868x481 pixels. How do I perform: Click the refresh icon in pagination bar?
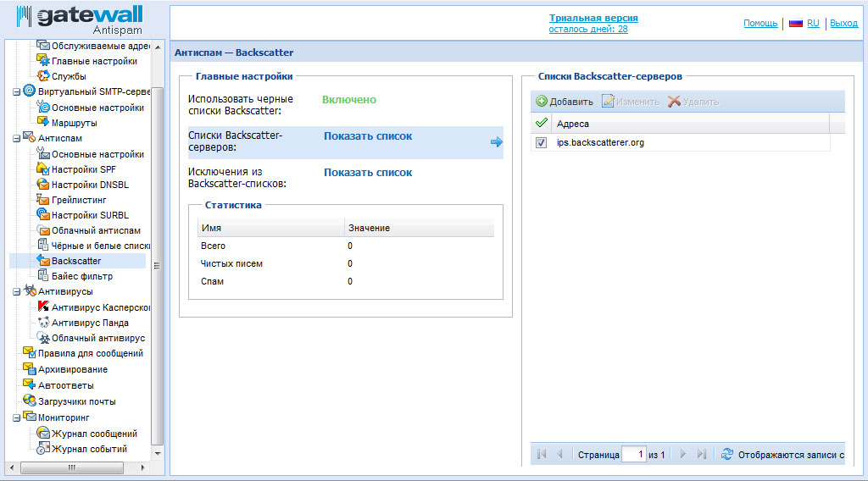coord(726,454)
